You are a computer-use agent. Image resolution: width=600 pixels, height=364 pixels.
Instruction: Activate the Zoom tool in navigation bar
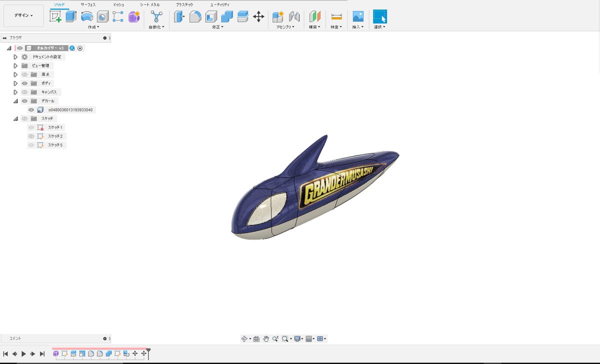pos(275,338)
